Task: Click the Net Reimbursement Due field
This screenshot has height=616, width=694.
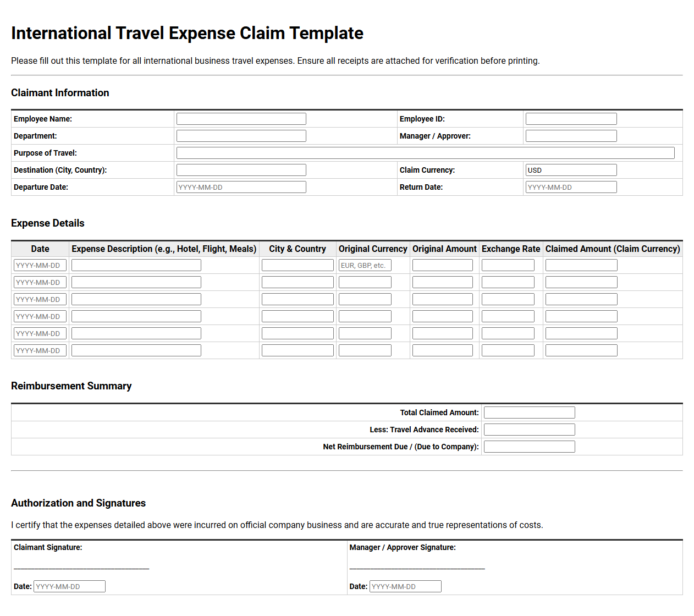Action: click(529, 447)
